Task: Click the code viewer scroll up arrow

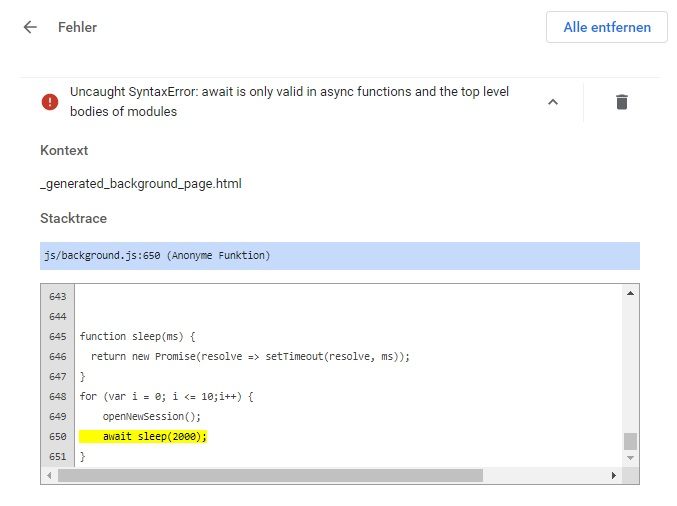Action: [630, 293]
